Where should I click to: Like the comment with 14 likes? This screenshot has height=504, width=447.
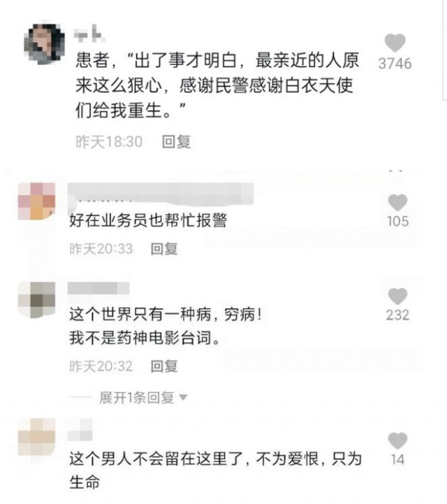click(397, 440)
